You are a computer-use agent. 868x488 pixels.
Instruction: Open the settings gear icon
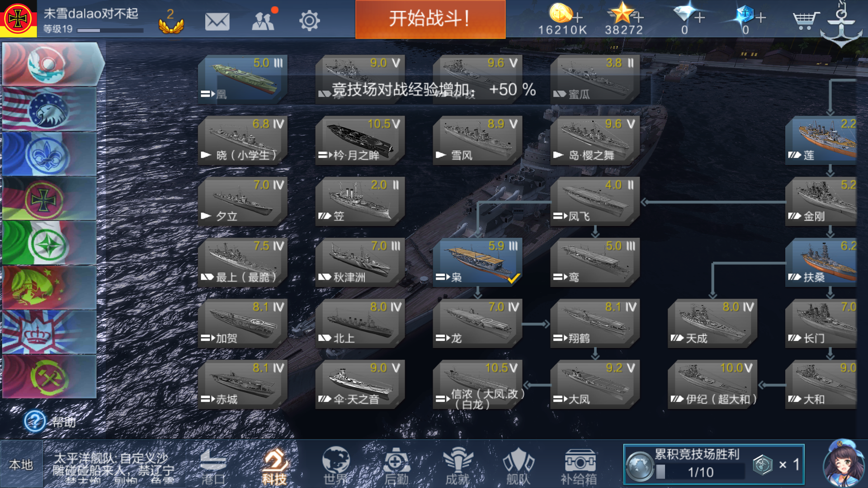(x=309, y=21)
